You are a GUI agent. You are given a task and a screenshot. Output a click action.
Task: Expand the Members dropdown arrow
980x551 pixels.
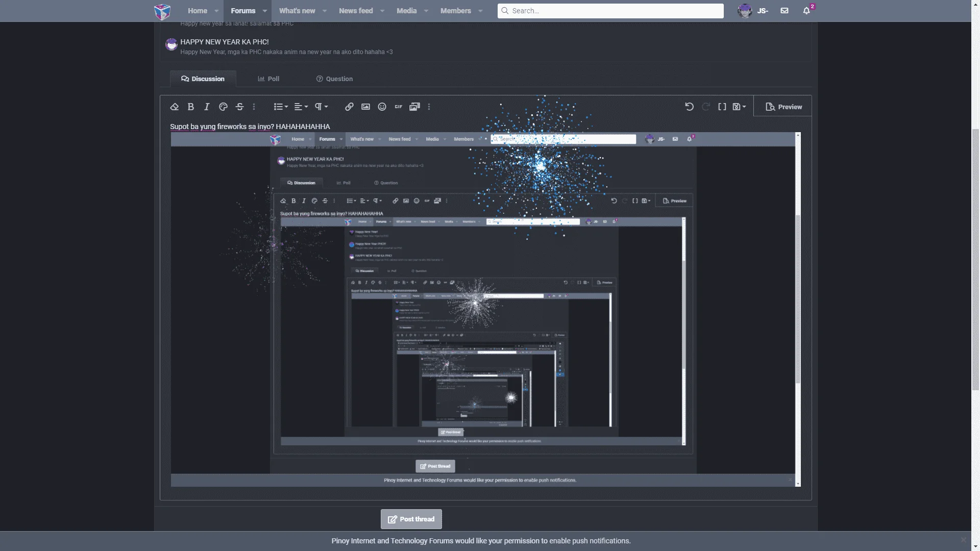480,11
